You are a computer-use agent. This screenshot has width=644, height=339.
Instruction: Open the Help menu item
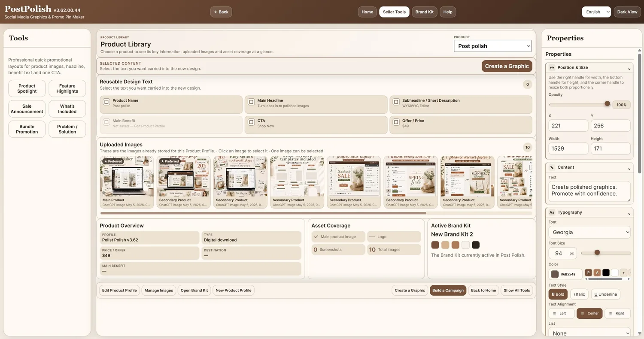tap(448, 12)
